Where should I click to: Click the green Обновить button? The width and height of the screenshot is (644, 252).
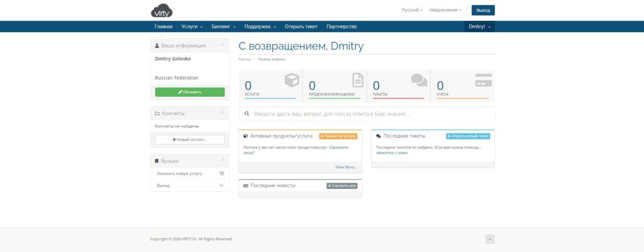tap(190, 92)
